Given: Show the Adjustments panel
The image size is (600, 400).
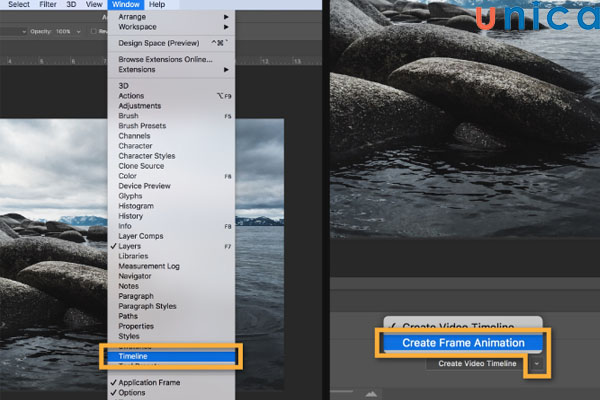Looking at the screenshot, I should pyautogui.click(x=171, y=106).
